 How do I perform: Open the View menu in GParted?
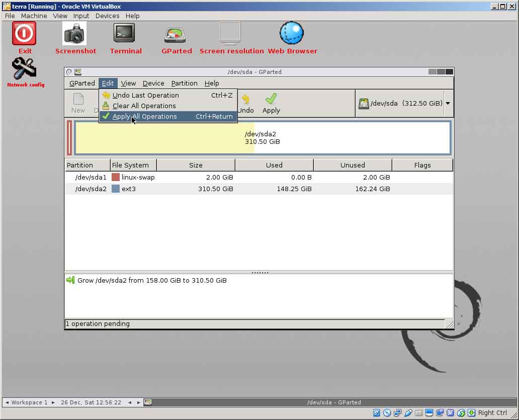point(128,83)
